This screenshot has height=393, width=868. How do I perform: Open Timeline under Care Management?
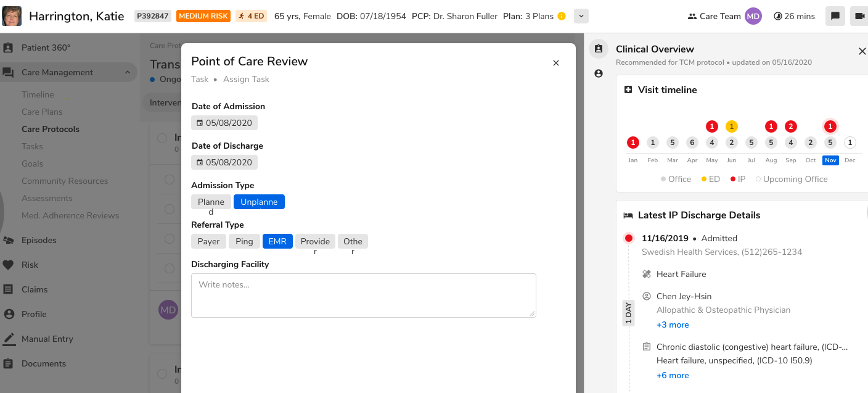[38, 94]
